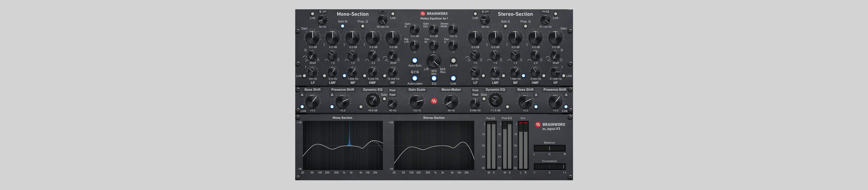Toggle the Stereo Dynamic EQ Solo LED
This screenshot has height=190, width=868.
[x=484, y=99]
